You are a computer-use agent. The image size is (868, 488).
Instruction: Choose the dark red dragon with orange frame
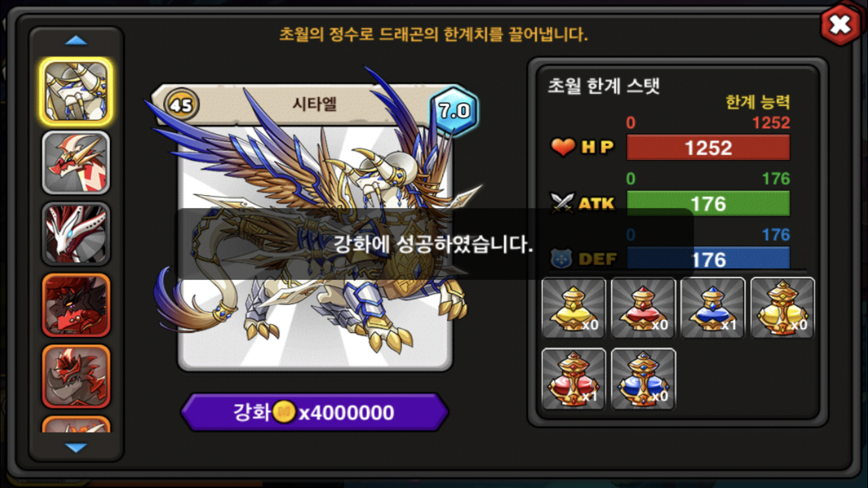coord(76,305)
